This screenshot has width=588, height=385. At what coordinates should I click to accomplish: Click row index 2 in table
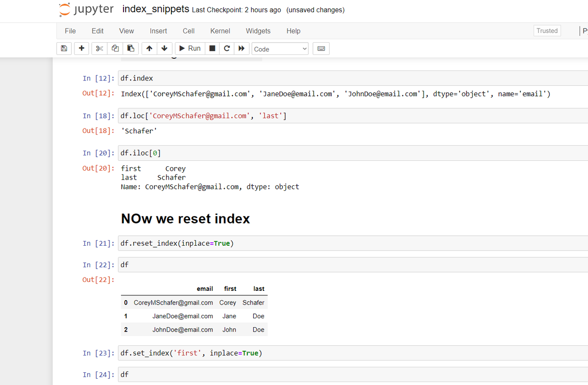(126, 330)
